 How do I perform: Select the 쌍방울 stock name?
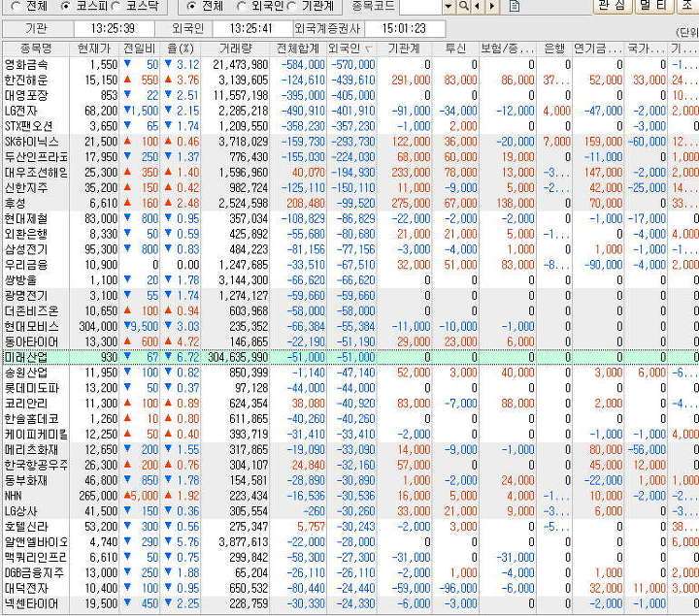pos(20,280)
